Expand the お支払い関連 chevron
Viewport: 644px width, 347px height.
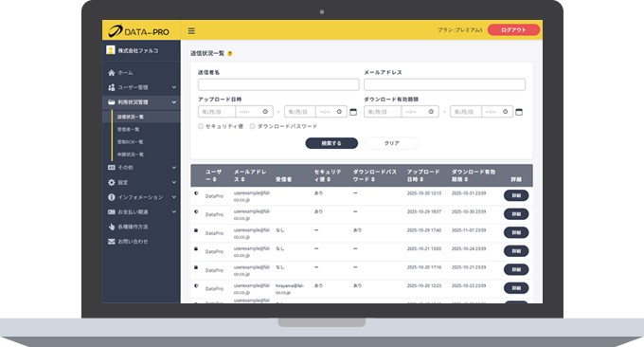point(174,212)
